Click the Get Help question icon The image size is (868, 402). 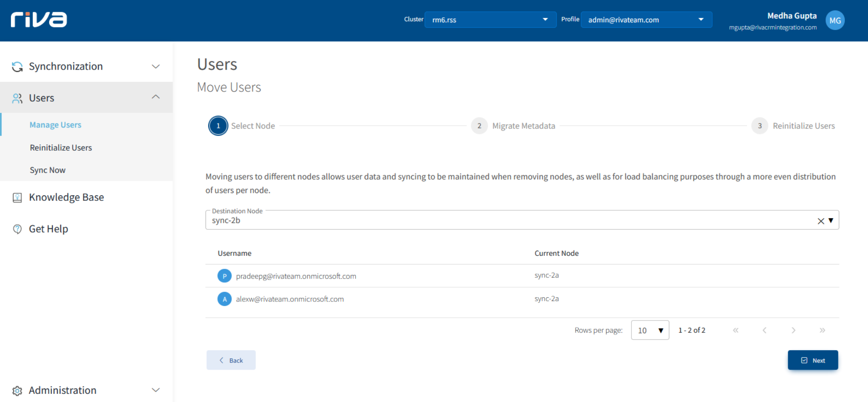coord(17,229)
